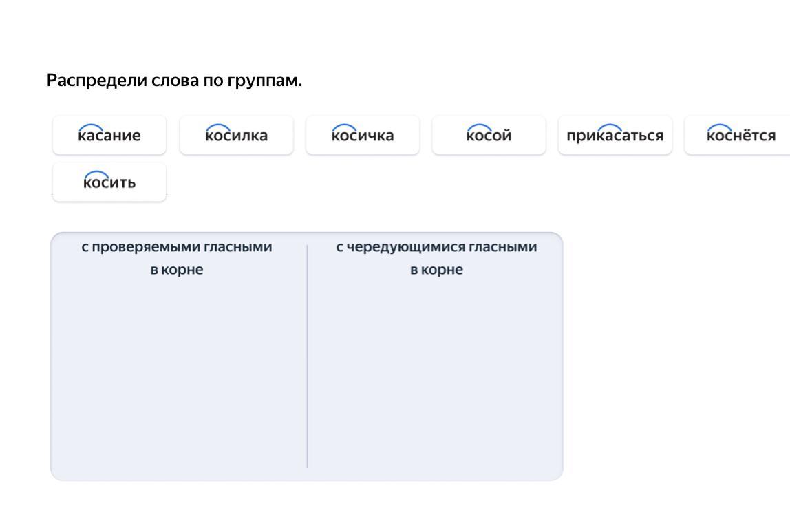Viewport: 790px width, 532px height.
Task: Click empty area of чередующимися гласными group
Action: 436,373
